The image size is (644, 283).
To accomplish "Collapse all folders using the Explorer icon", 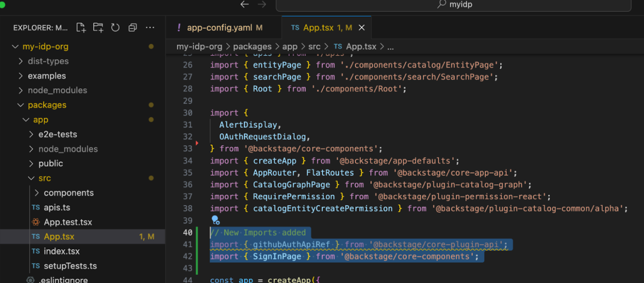I will (x=132, y=27).
